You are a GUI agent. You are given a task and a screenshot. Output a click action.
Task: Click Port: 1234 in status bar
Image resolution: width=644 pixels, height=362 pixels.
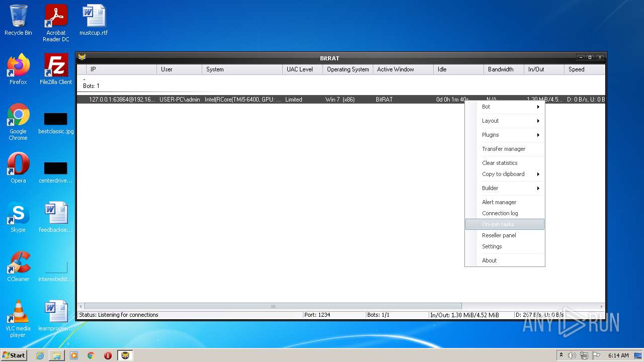(x=317, y=315)
